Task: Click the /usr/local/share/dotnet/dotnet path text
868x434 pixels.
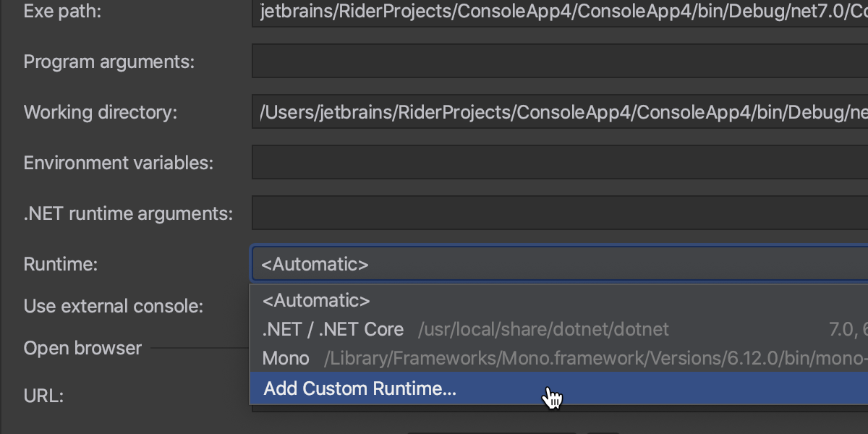Action: coord(543,330)
